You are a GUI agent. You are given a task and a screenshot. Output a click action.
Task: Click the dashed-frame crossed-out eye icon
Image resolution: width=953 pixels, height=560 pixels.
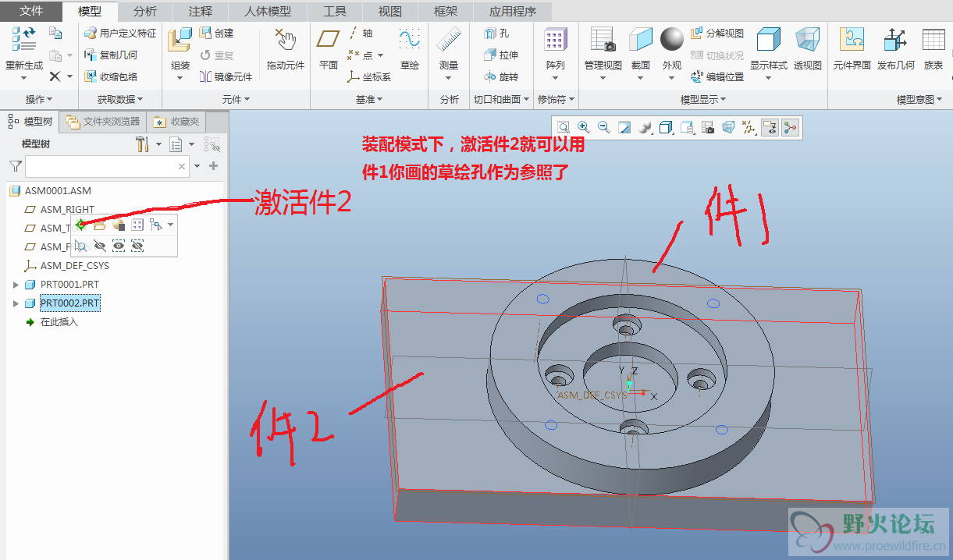click(137, 246)
